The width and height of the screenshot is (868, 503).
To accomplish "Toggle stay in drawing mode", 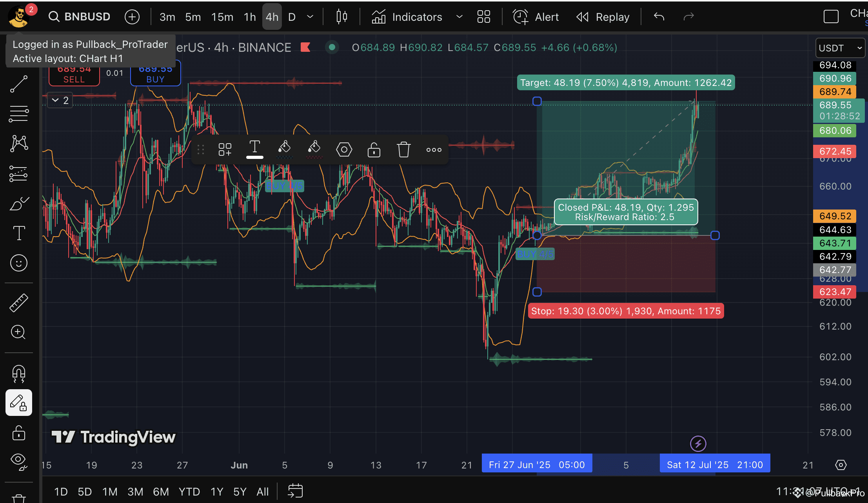I will 19,403.
